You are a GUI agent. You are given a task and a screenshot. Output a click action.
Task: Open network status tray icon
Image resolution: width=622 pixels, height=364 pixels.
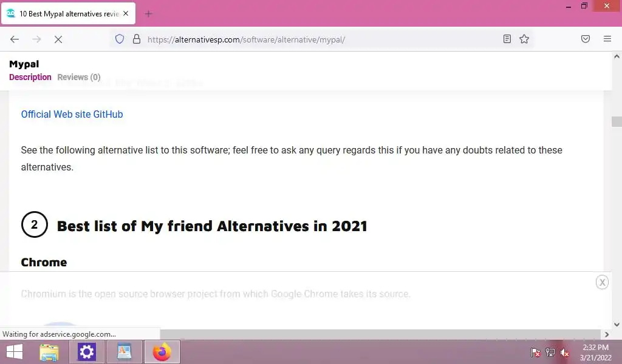[x=550, y=352]
